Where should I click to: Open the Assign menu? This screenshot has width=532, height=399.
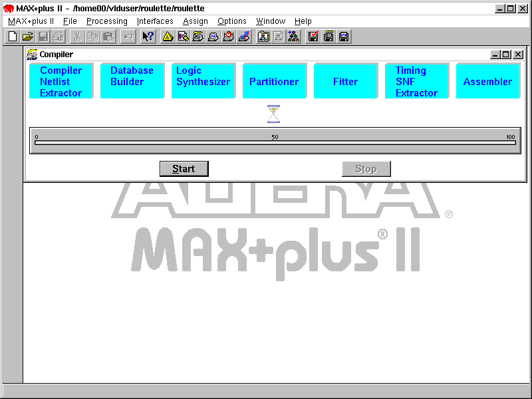(x=196, y=21)
